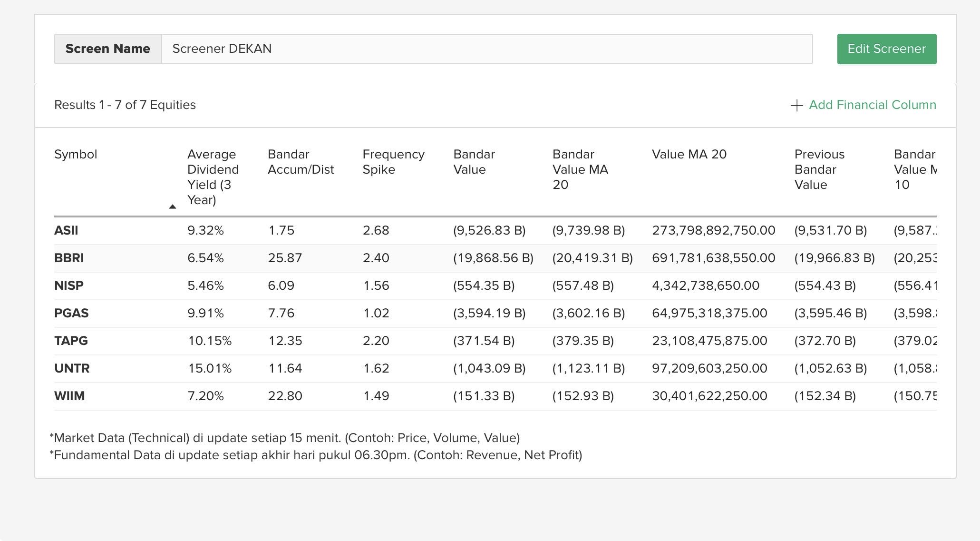This screenshot has height=541, width=980.
Task: Click the plus icon beside Add Financial Column
Action: click(796, 105)
